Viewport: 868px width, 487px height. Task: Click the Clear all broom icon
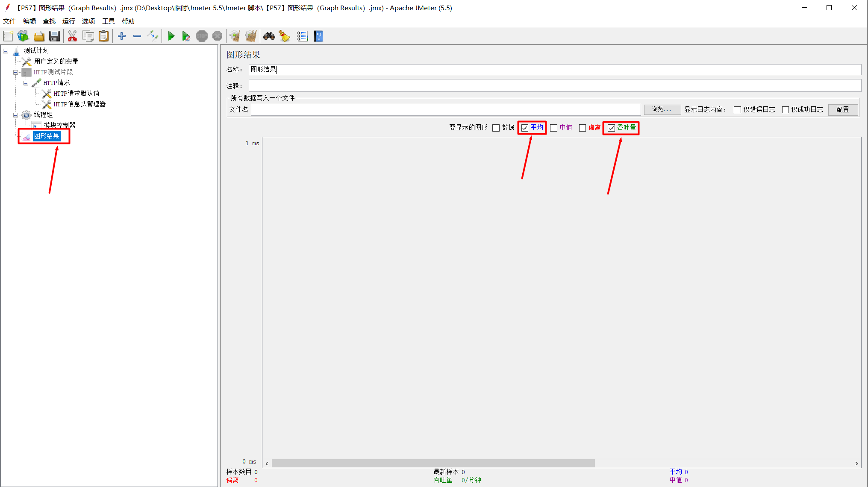251,36
